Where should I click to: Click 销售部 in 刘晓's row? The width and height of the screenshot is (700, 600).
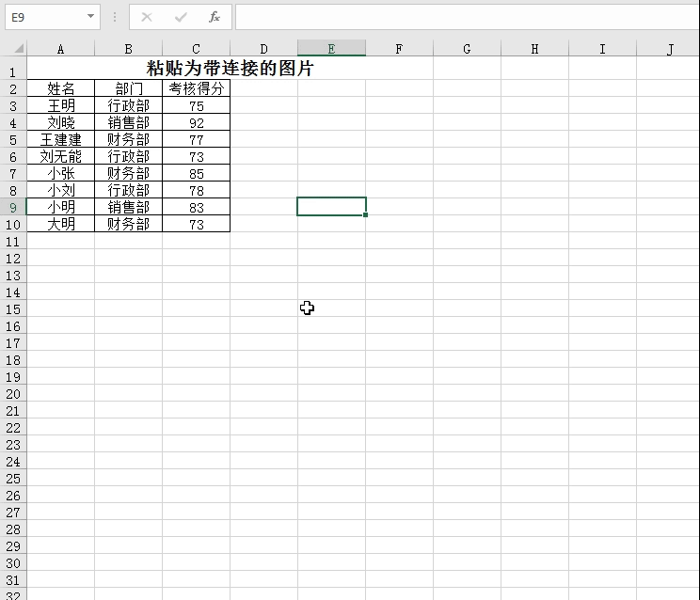(129, 122)
